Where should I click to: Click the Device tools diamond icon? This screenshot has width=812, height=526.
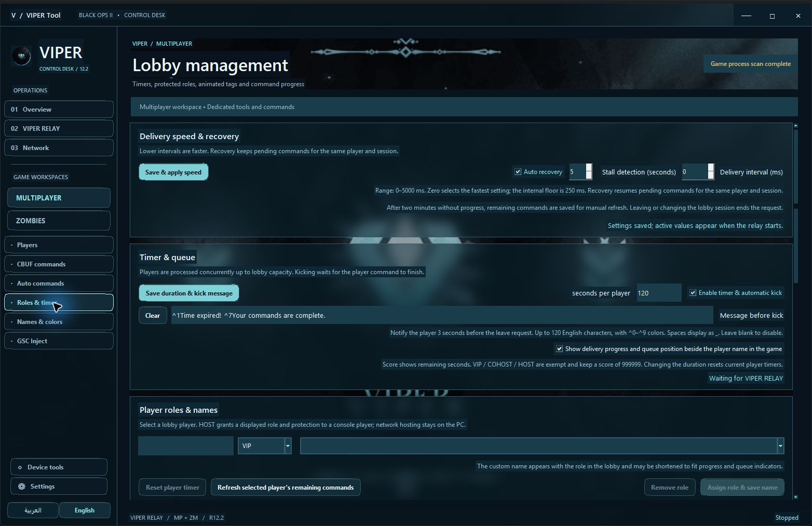pyautogui.click(x=20, y=467)
